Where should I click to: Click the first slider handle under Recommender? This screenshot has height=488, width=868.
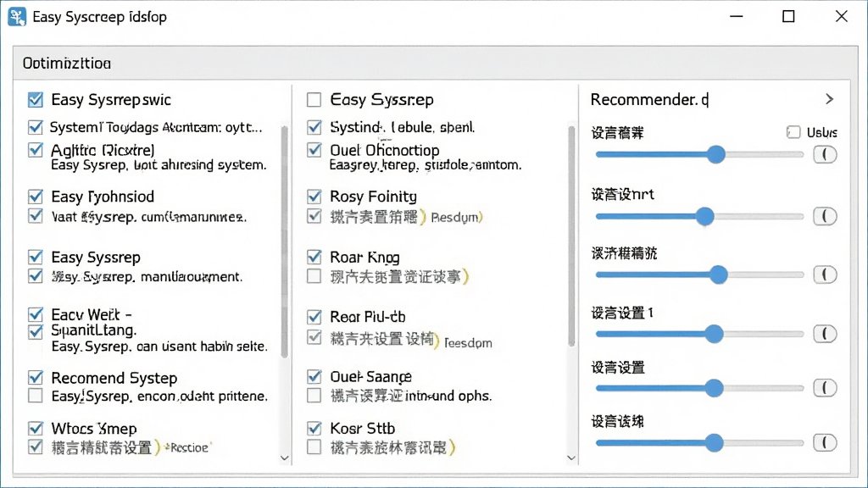pyautogui.click(x=715, y=154)
